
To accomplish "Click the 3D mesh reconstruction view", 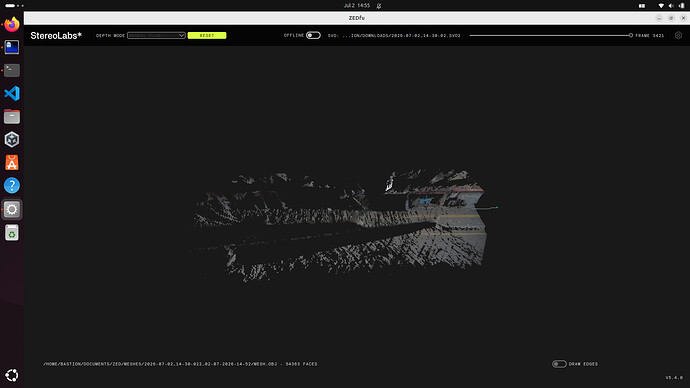I will point(345,225).
